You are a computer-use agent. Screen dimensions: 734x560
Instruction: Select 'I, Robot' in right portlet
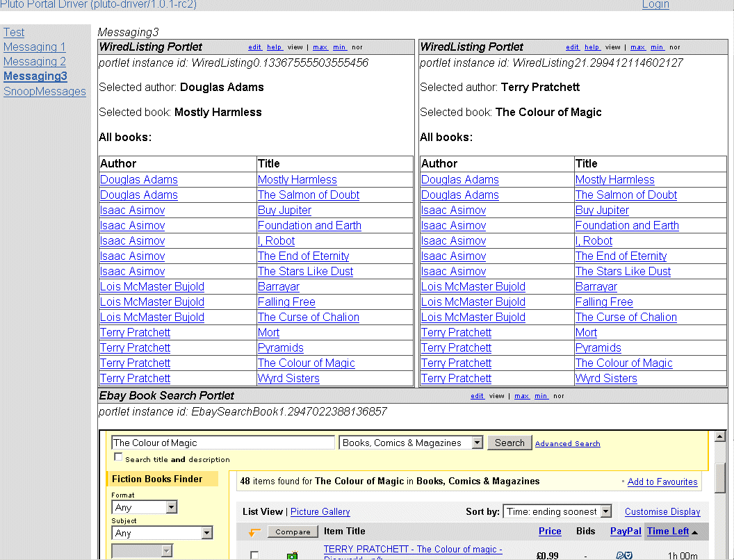click(x=594, y=241)
